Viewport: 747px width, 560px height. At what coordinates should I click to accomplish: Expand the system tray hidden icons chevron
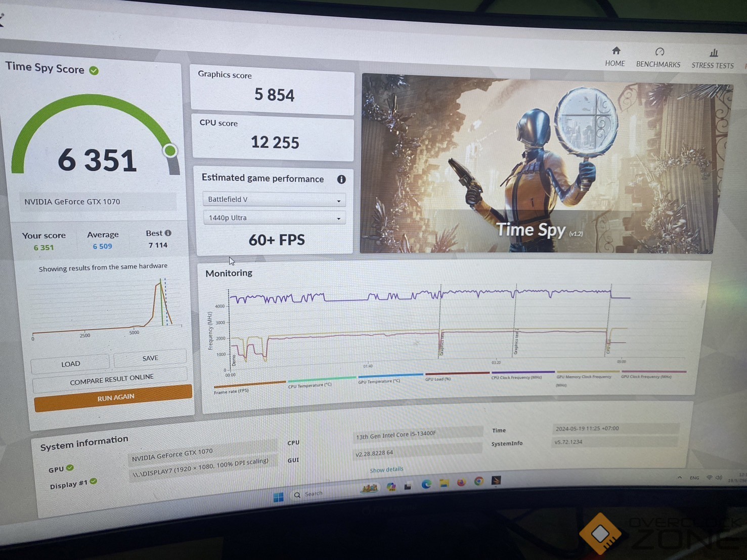[x=680, y=477]
